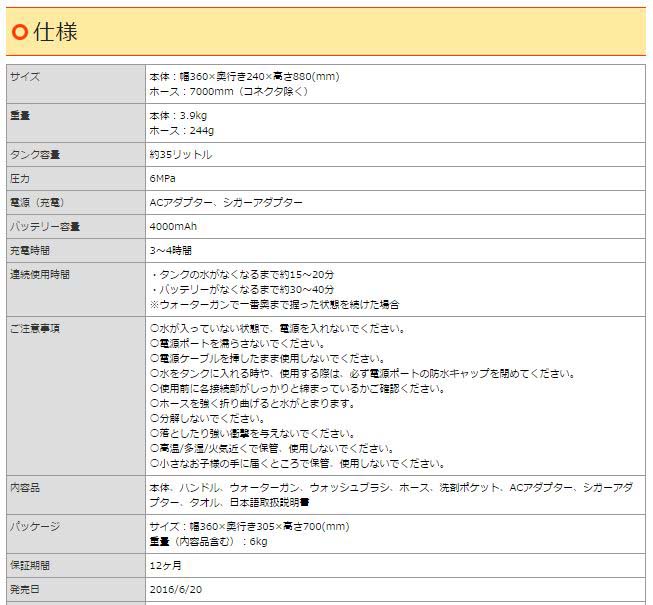653x605 pixels.
Task: Select the 圧力 row label
Action: click(x=20, y=179)
